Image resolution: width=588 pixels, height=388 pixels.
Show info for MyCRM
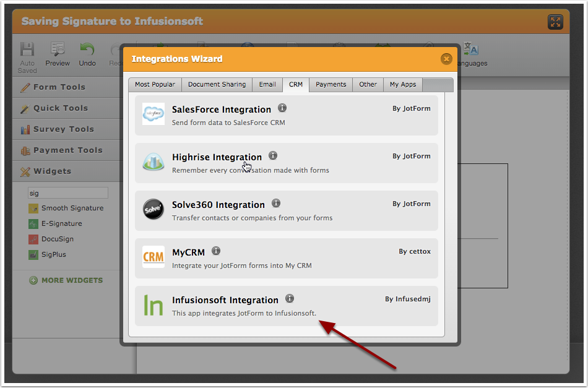[x=216, y=251]
